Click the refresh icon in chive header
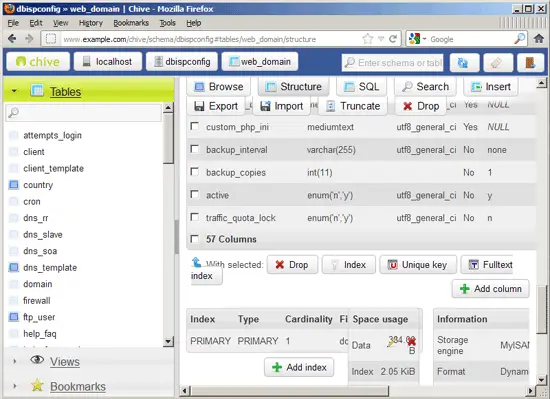 coord(464,63)
